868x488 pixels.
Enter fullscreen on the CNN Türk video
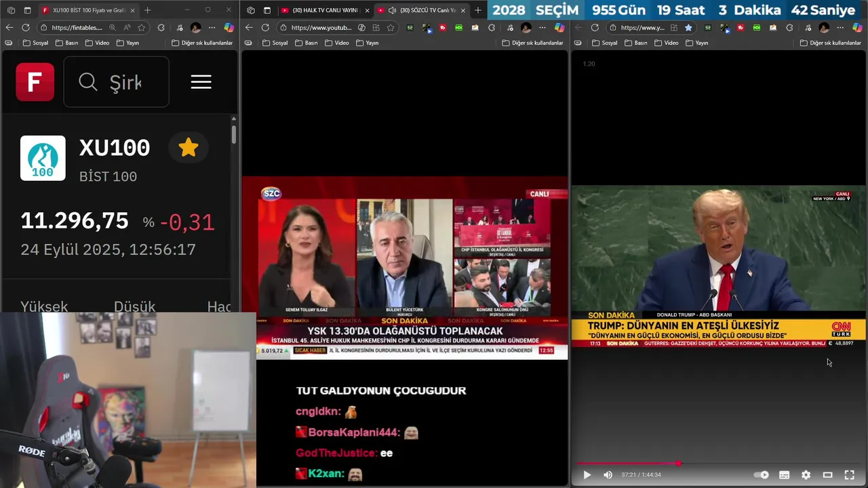849,475
